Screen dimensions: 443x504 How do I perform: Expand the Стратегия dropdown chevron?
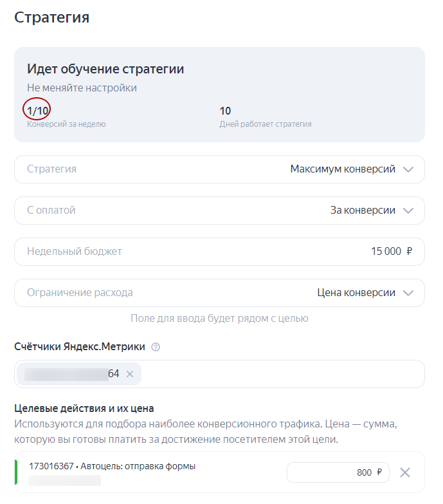(408, 169)
